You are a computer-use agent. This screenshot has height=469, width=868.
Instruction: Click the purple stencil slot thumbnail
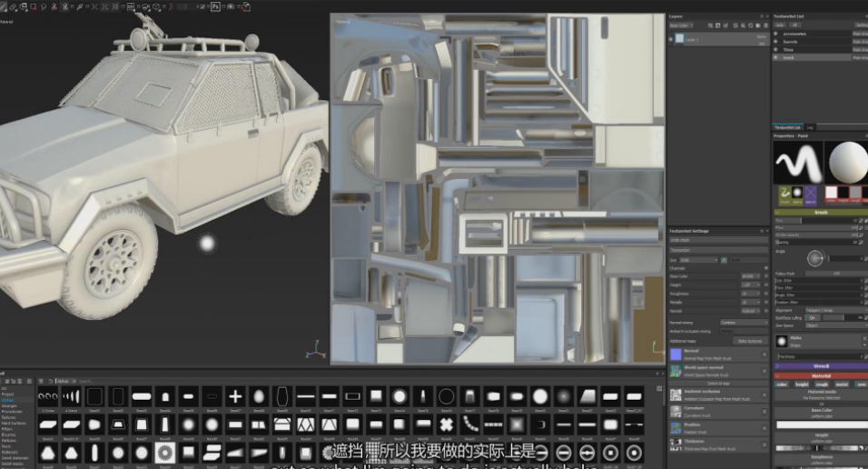(x=811, y=194)
